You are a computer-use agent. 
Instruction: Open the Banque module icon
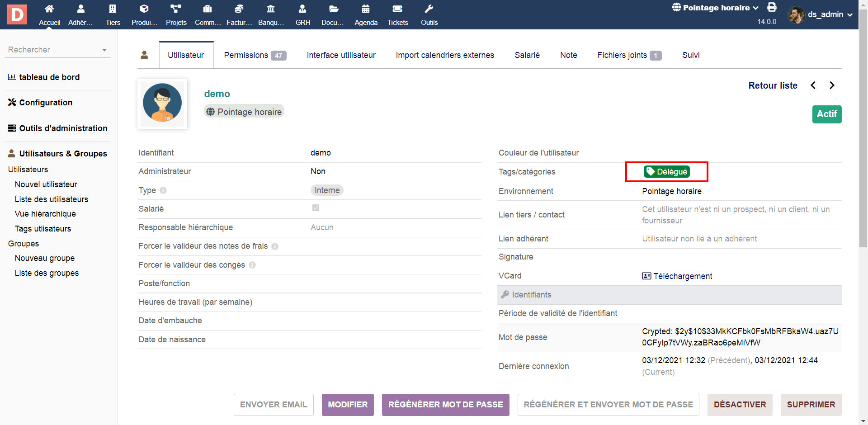271,9
